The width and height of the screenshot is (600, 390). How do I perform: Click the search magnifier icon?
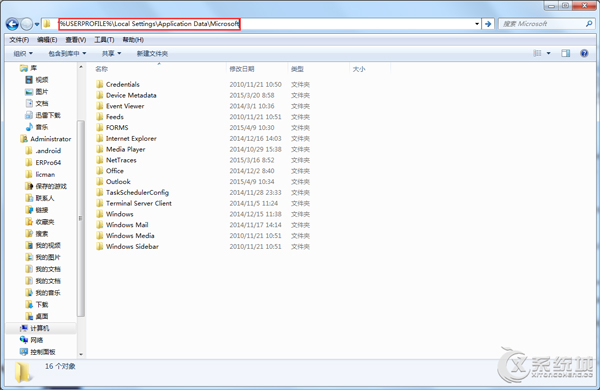pos(589,24)
